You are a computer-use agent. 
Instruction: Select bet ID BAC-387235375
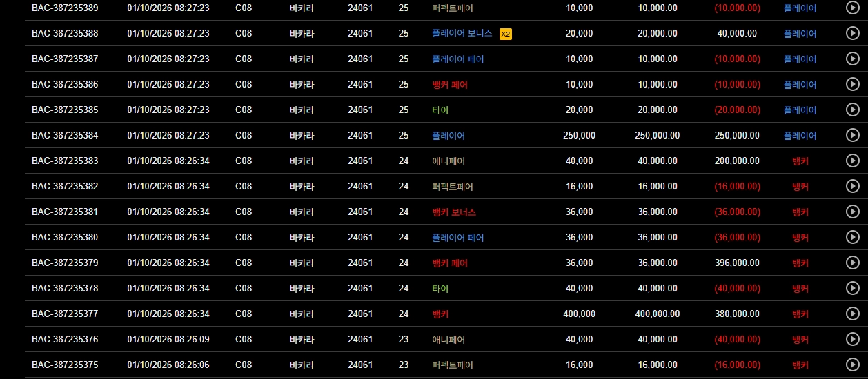pos(65,365)
